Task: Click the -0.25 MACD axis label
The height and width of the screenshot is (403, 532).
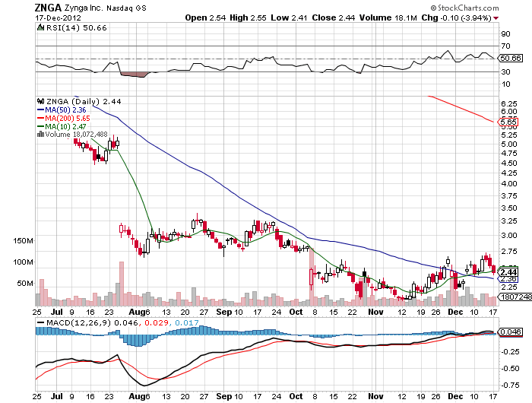Action: (x=510, y=352)
